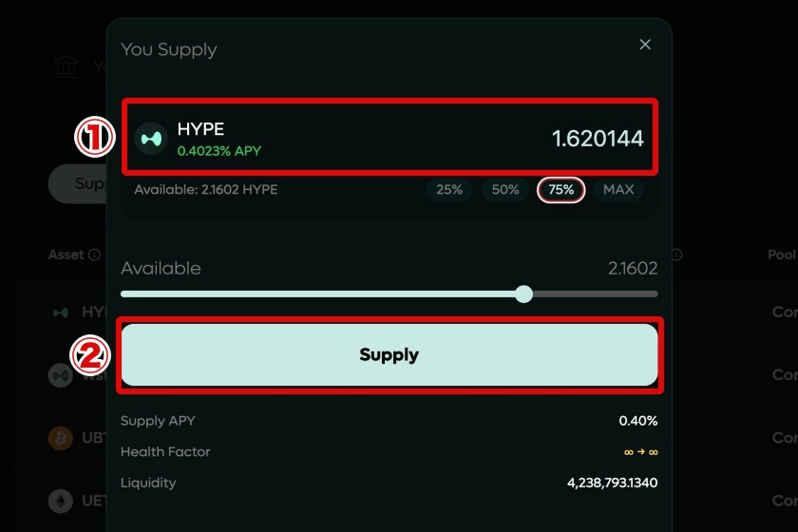Click the Health Factor infinity value
The width and height of the screenshot is (798, 532).
[x=640, y=452]
